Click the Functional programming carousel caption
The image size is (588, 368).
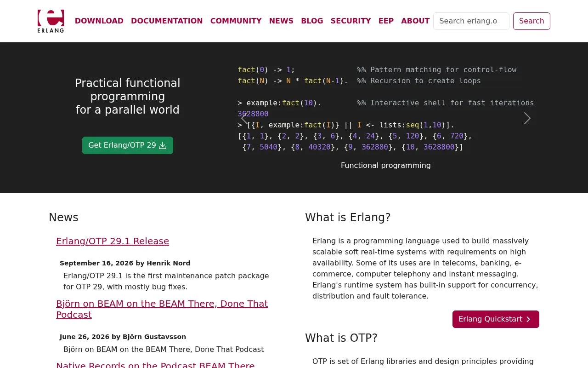386,165
